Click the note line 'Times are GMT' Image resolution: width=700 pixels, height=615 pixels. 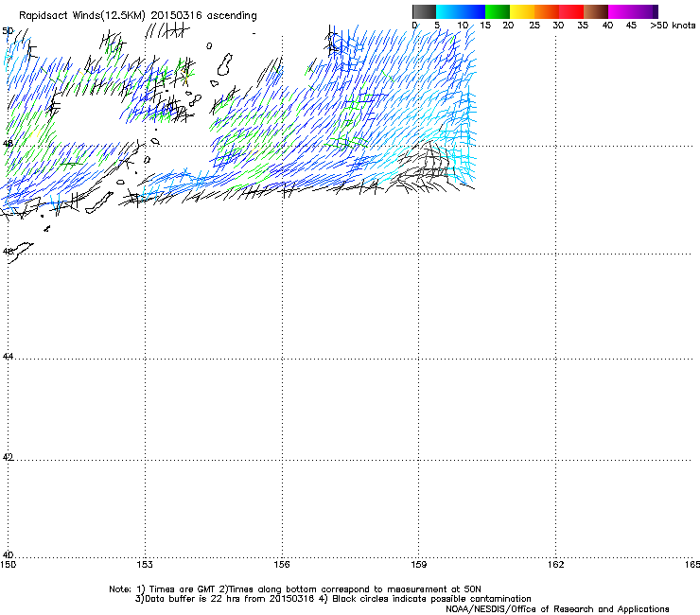(x=183, y=589)
